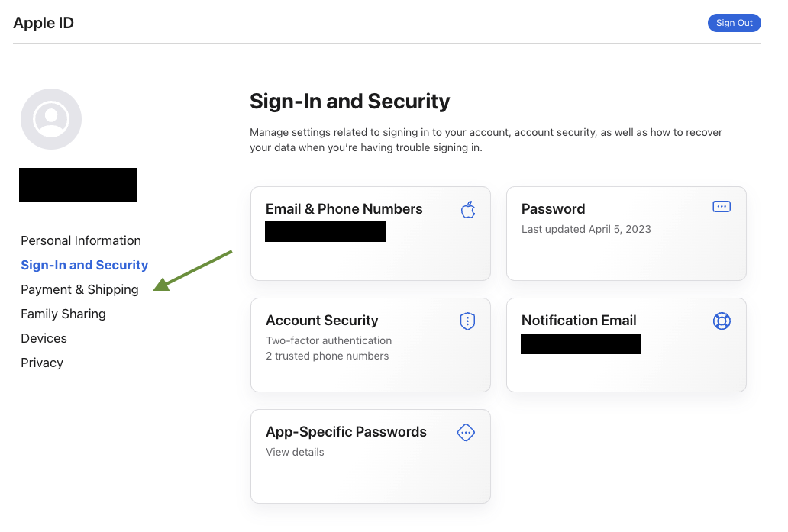Image resolution: width=788 pixels, height=532 pixels.
Task: Click the Apple ID title in the header
Action: (44, 23)
